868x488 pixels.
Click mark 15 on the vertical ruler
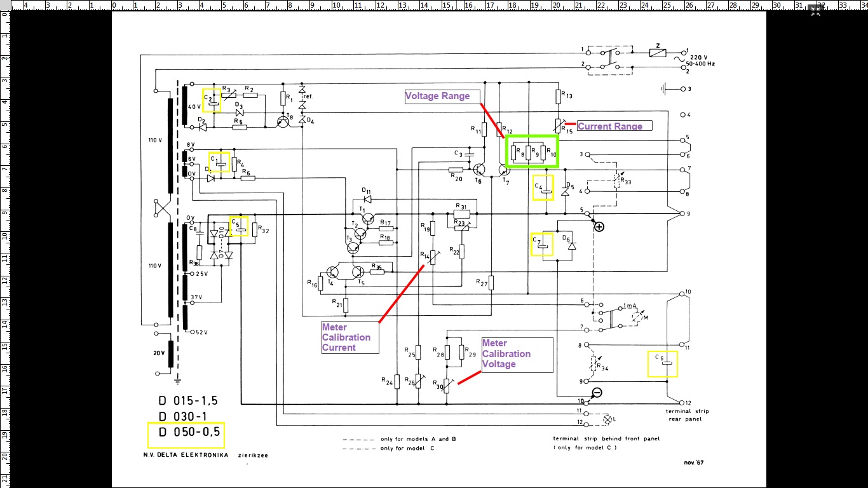click(x=5, y=346)
